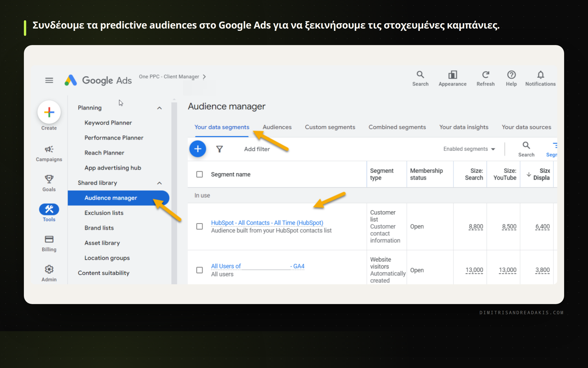Open Your data sources tab

point(526,127)
